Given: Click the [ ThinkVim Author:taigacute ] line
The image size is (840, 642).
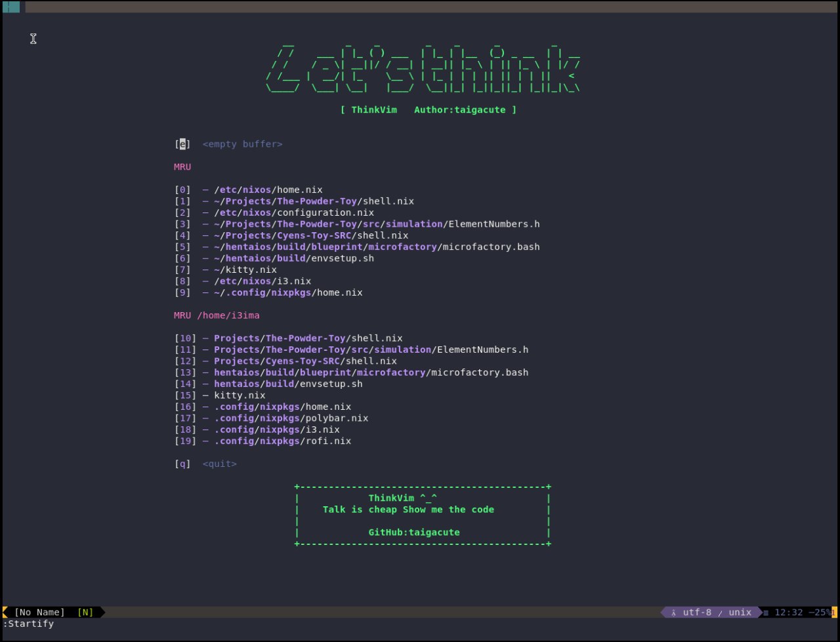Looking at the screenshot, I should pyautogui.click(x=429, y=110).
